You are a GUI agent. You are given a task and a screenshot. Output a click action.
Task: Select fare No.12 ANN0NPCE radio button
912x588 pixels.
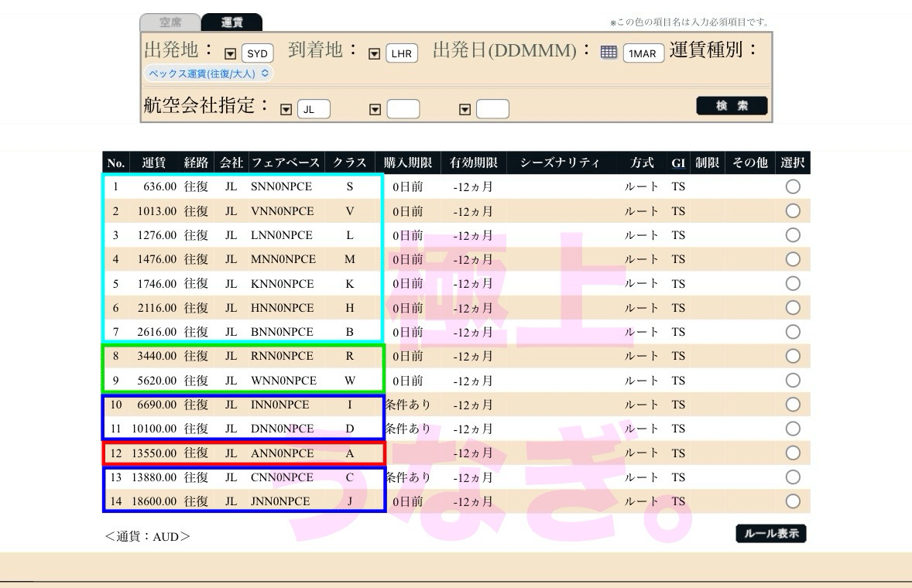pos(792,453)
